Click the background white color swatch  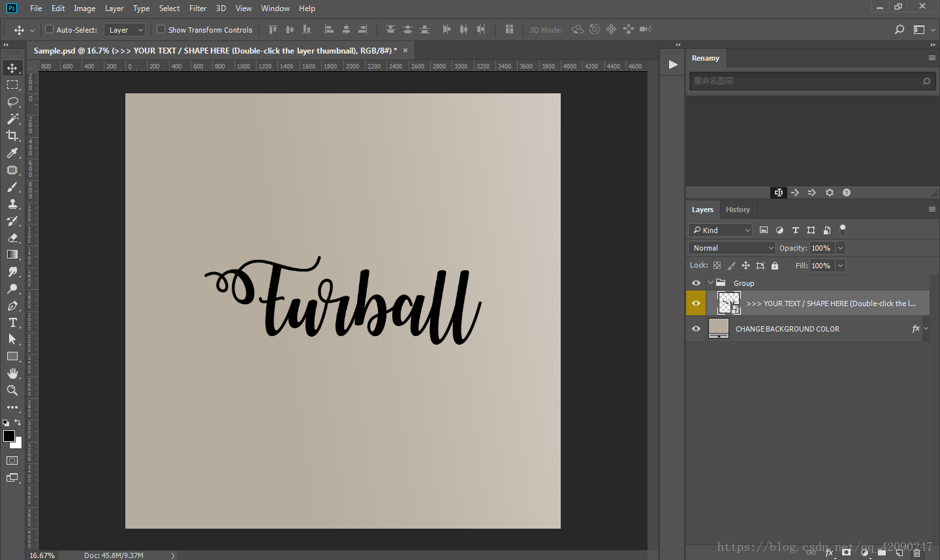pyautogui.click(x=18, y=444)
